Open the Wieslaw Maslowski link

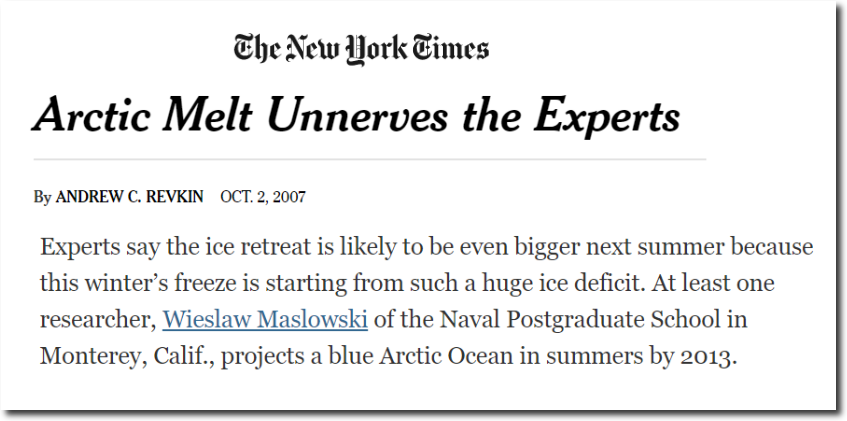pos(265,319)
